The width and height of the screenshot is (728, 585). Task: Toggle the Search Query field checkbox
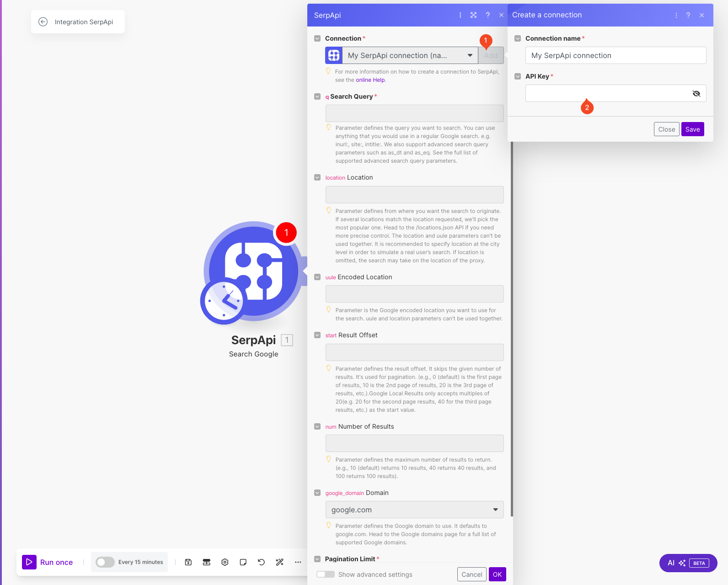317,96
